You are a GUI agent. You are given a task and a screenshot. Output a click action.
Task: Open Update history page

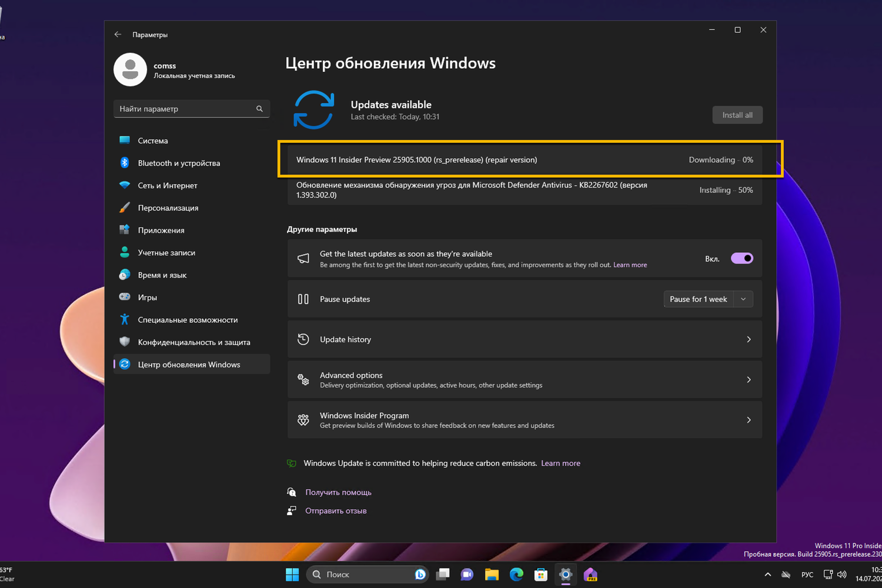pos(524,339)
